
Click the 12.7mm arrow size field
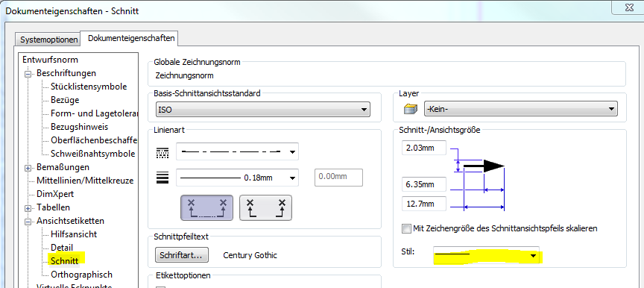coord(424,204)
